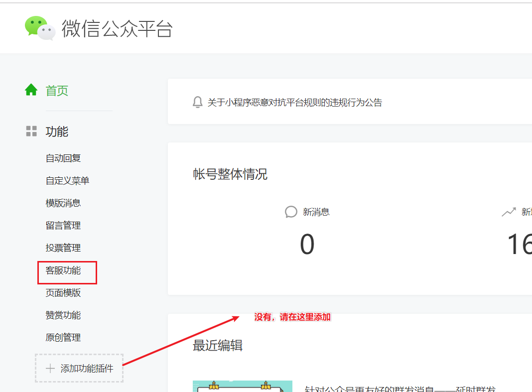Click the 新消息 label
Screen dimensions: 532x392
(316, 212)
